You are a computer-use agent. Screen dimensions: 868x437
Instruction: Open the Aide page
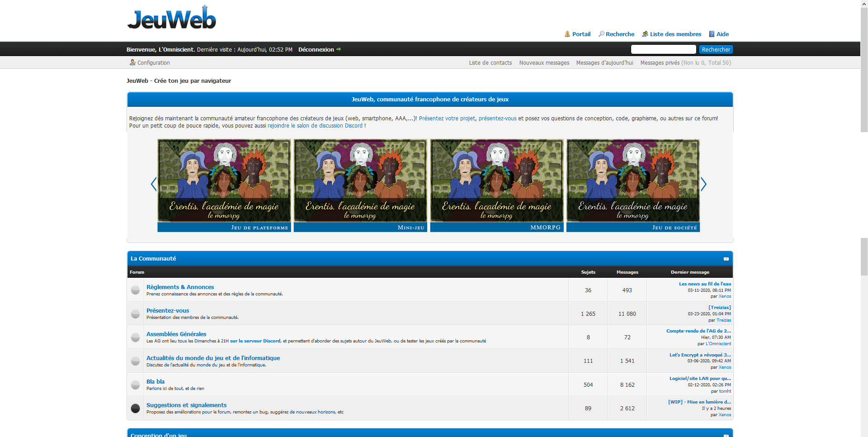coord(722,34)
